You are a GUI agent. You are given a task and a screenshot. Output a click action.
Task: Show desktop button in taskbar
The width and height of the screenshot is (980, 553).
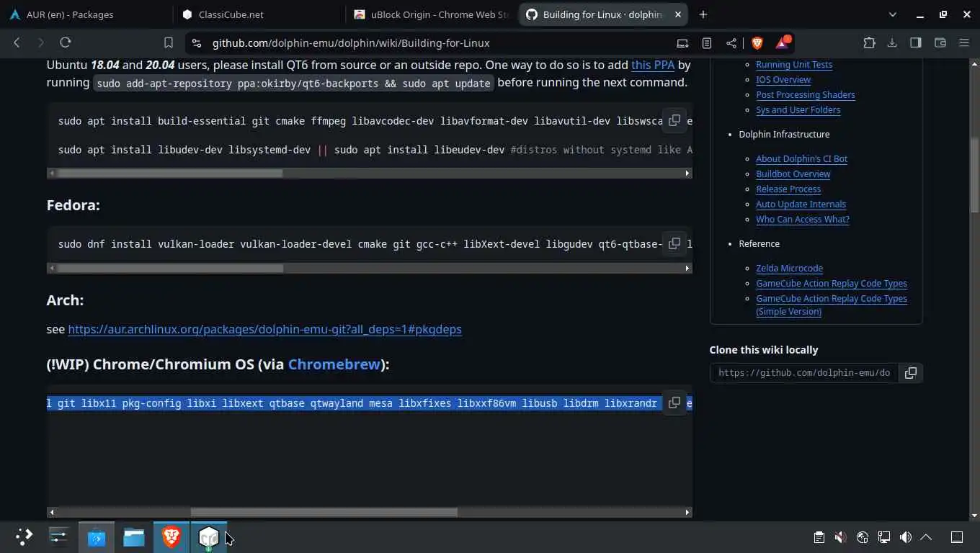pos(957,537)
